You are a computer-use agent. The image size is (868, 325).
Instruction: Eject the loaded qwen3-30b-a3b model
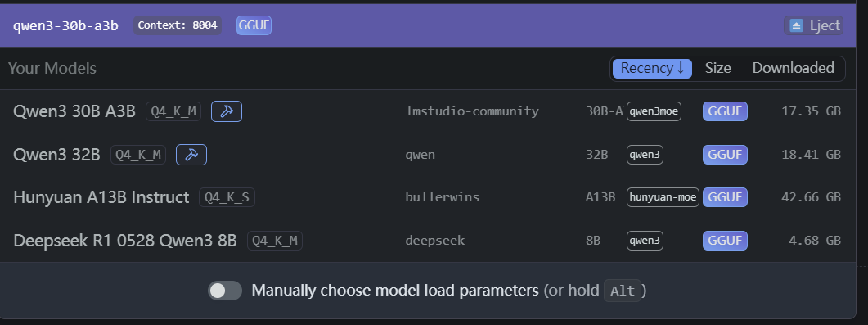tap(814, 25)
